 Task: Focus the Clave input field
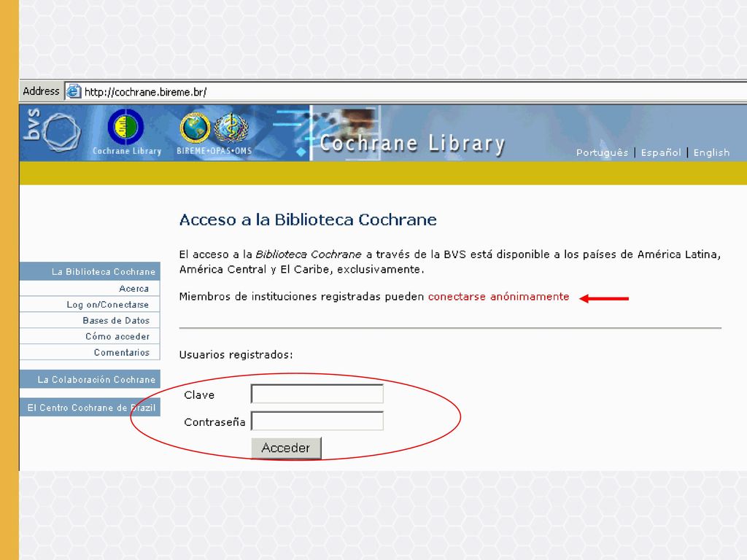click(317, 394)
